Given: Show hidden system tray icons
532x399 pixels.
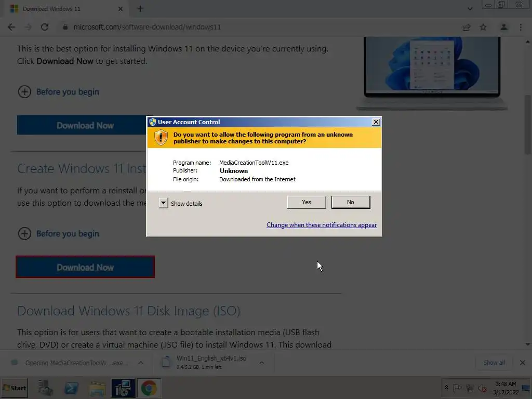Looking at the screenshot, I should point(446,388).
